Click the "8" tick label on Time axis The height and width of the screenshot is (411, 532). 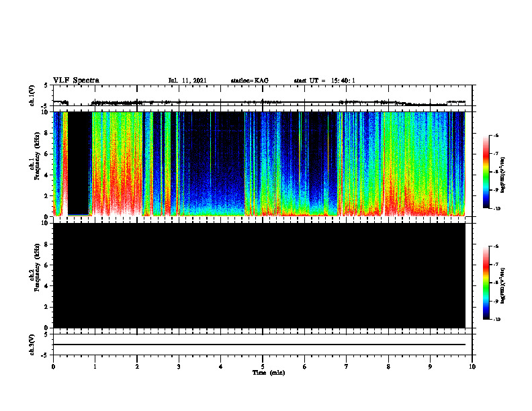tap(388, 367)
